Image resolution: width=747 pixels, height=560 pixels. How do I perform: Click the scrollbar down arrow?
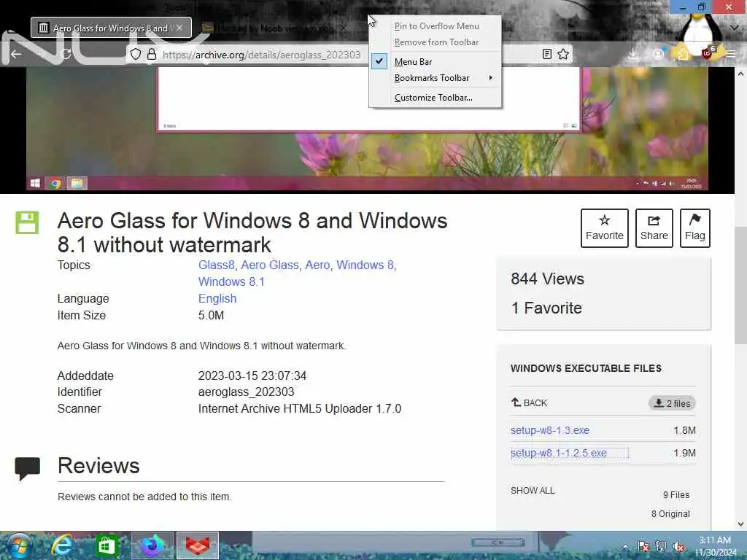coord(740,524)
